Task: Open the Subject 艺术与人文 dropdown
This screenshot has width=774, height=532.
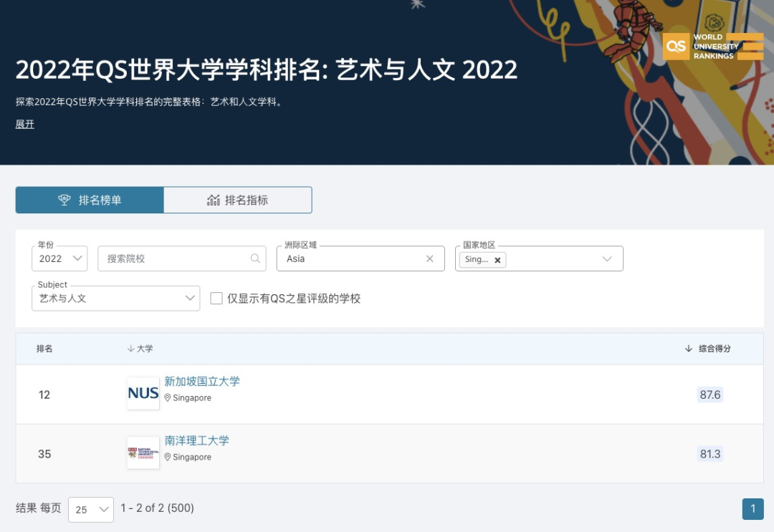Action: (x=115, y=299)
